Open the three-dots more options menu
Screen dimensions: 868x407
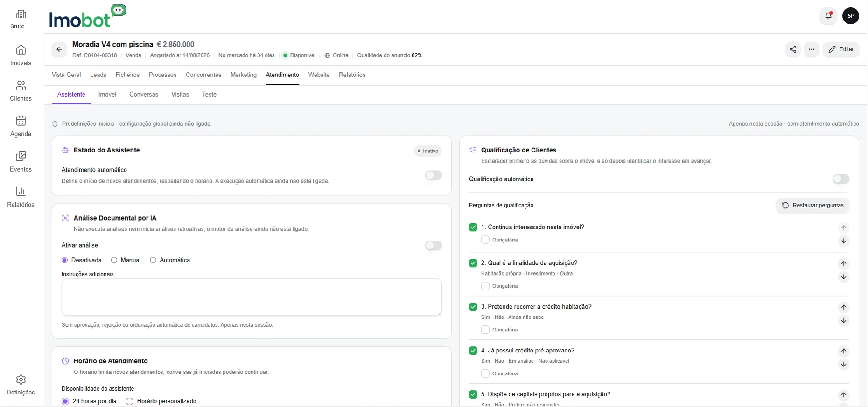tap(812, 49)
